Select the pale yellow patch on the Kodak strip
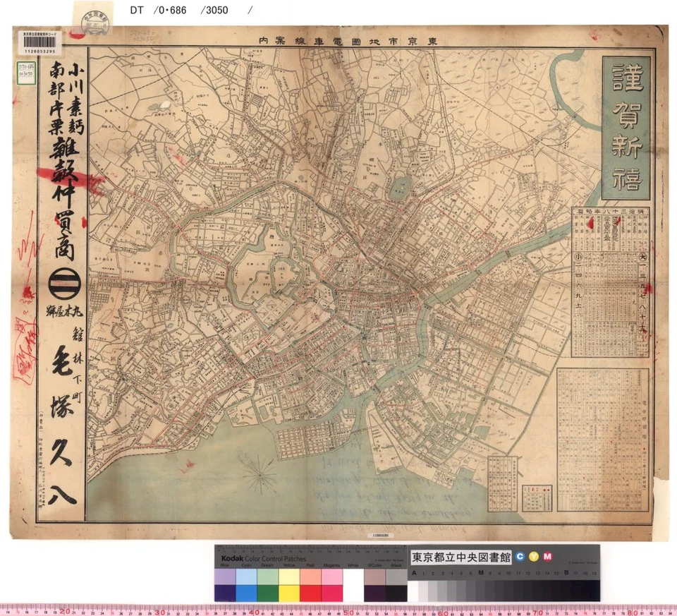 tap(289, 576)
